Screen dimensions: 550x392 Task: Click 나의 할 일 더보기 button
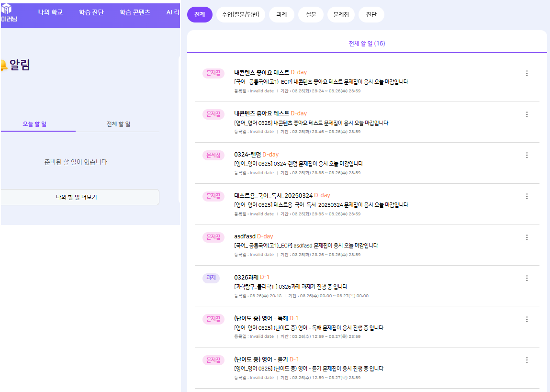[77, 197]
